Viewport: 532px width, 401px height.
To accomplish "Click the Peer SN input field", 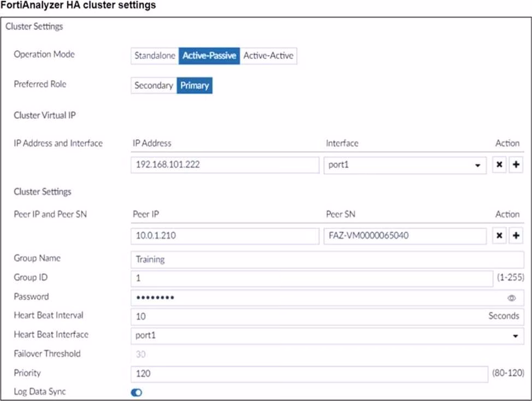I will [x=404, y=236].
